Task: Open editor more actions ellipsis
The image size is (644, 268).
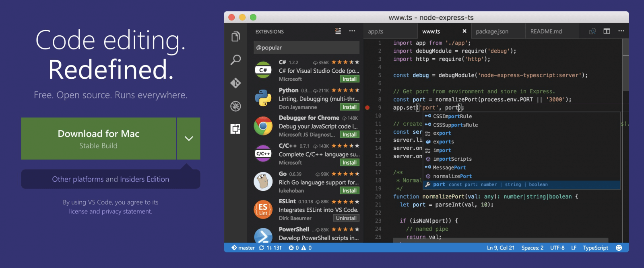Action: 621,31
